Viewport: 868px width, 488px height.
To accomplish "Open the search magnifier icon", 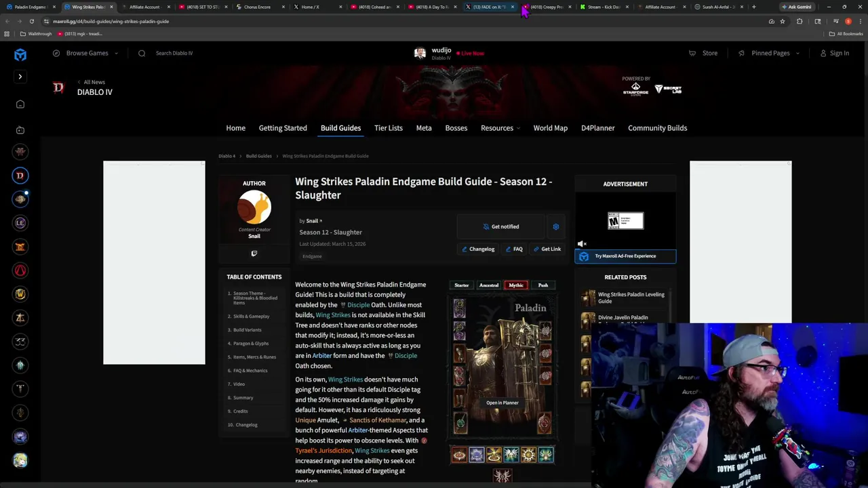I will [x=142, y=53].
